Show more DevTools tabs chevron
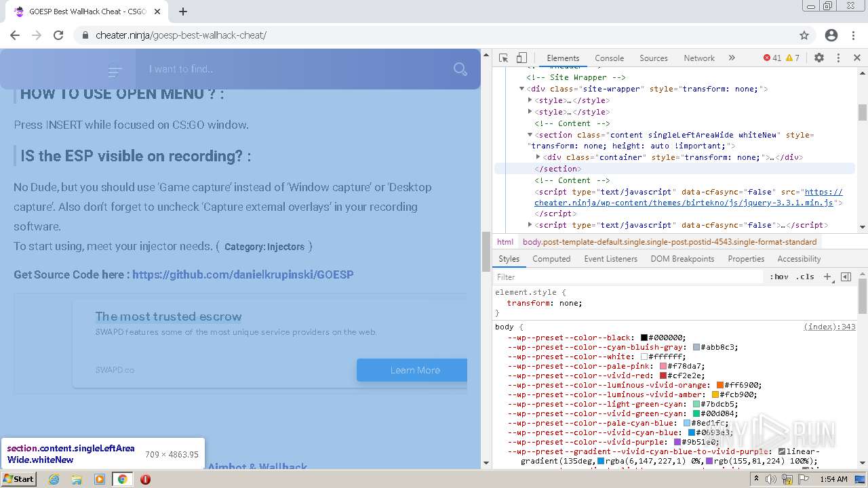Viewport: 868px width, 488px height. click(x=732, y=58)
